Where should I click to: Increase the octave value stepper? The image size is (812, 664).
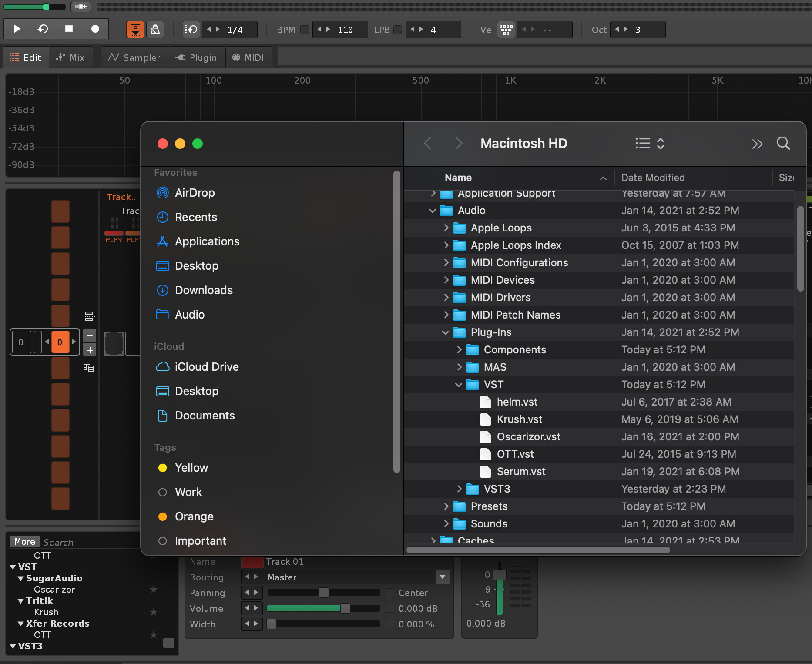626,30
